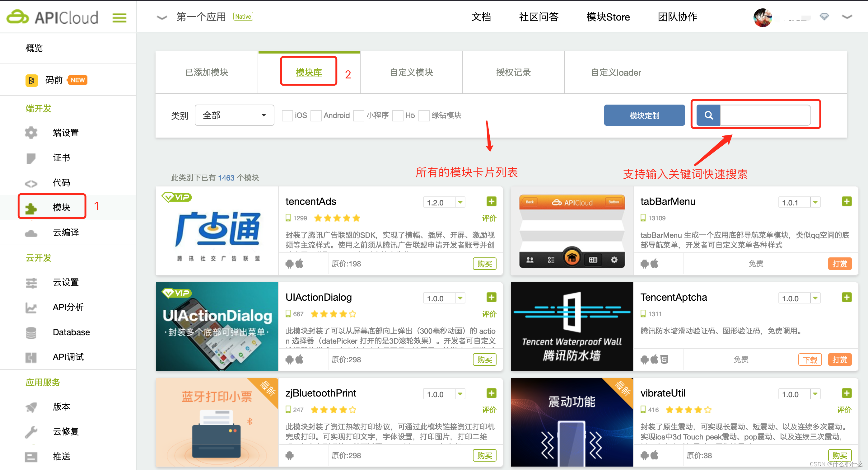Expand the app switcher chevron beside 第一个应用
The height and width of the screenshot is (470, 868).
pyautogui.click(x=162, y=17)
